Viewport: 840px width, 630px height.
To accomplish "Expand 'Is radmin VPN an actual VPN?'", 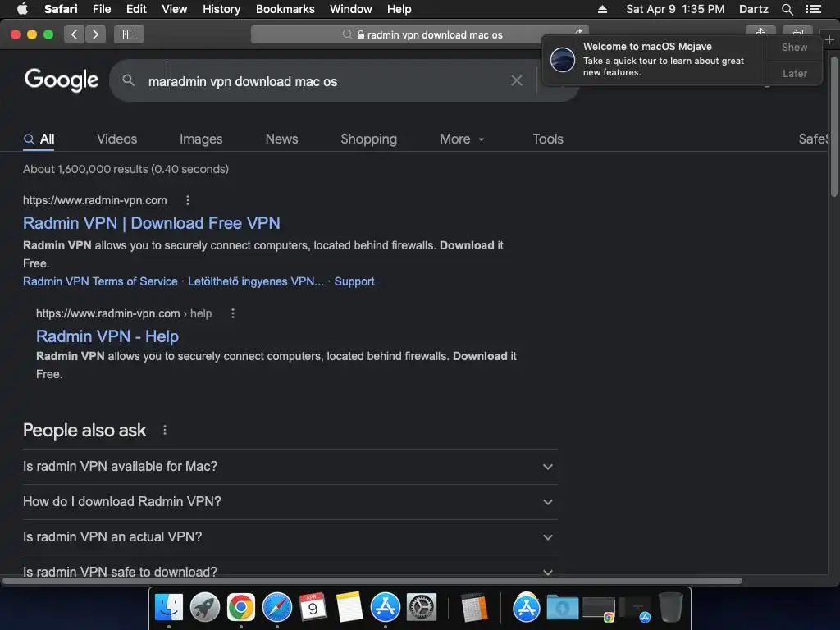I will click(290, 537).
